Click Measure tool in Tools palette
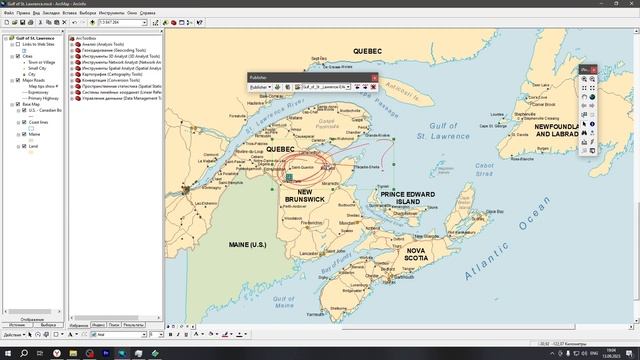Image resolution: width=640 pixels, height=360 pixels. tap(584, 142)
